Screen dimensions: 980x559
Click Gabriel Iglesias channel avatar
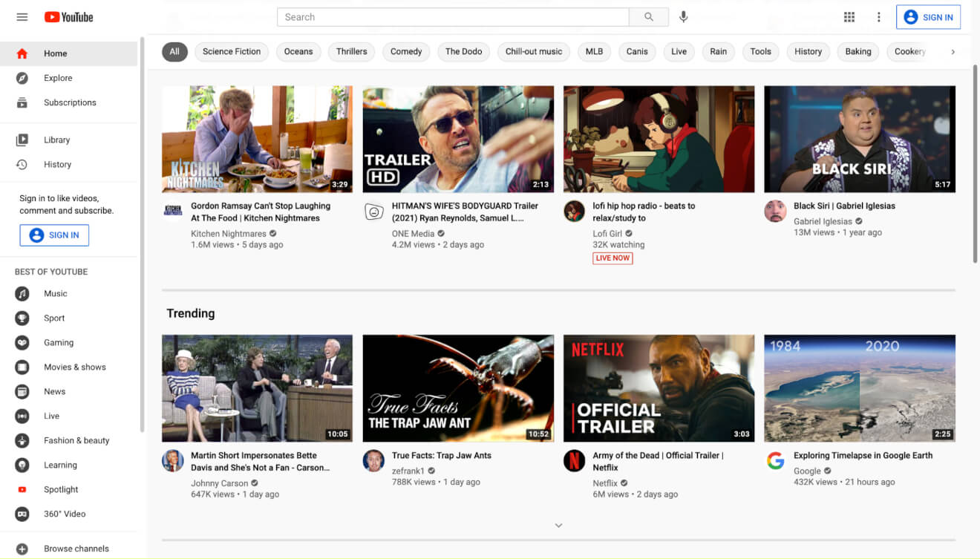tap(775, 211)
